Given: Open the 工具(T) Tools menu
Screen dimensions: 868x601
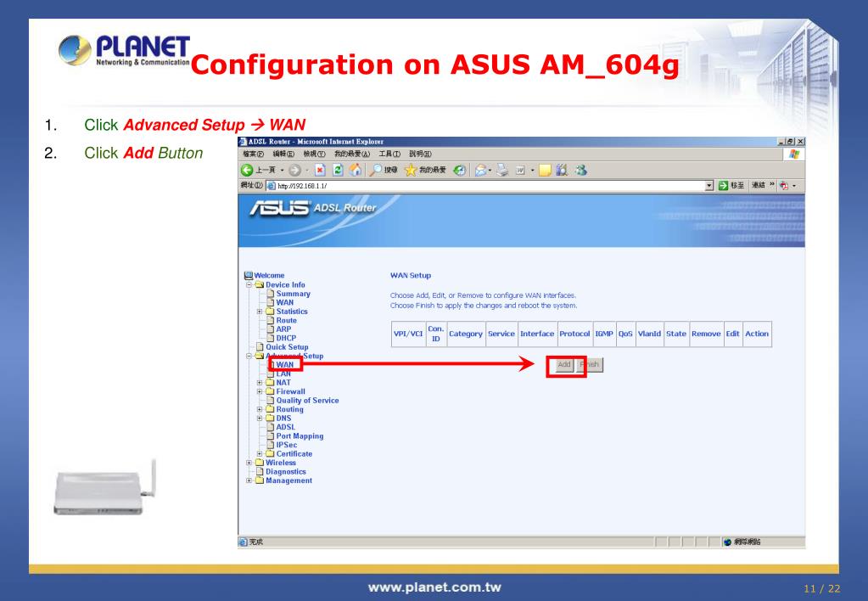Looking at the screenshot, I should (389, 154).
